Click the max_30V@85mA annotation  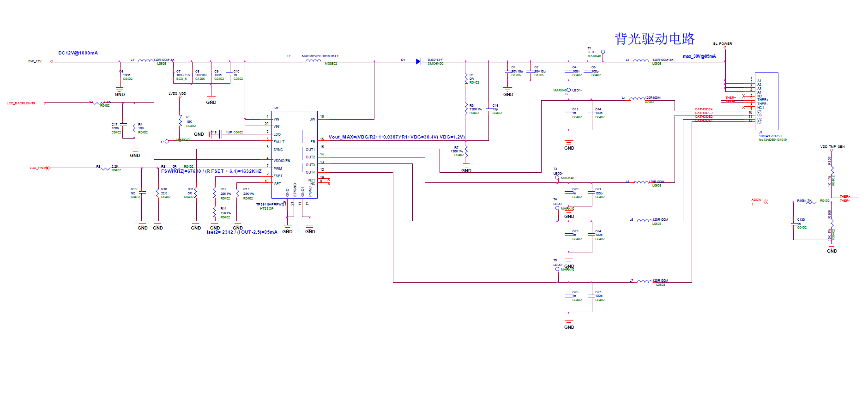(699, 56)
